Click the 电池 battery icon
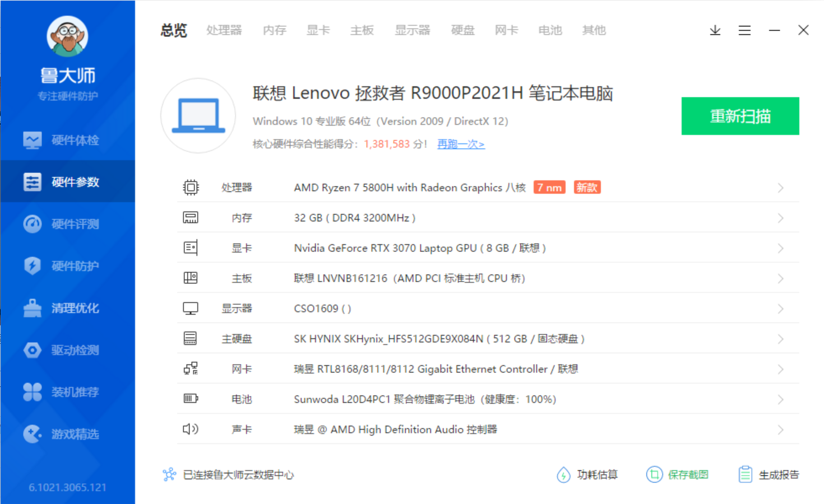This screenshot has width=824, height=504. (x=191, y=399)
